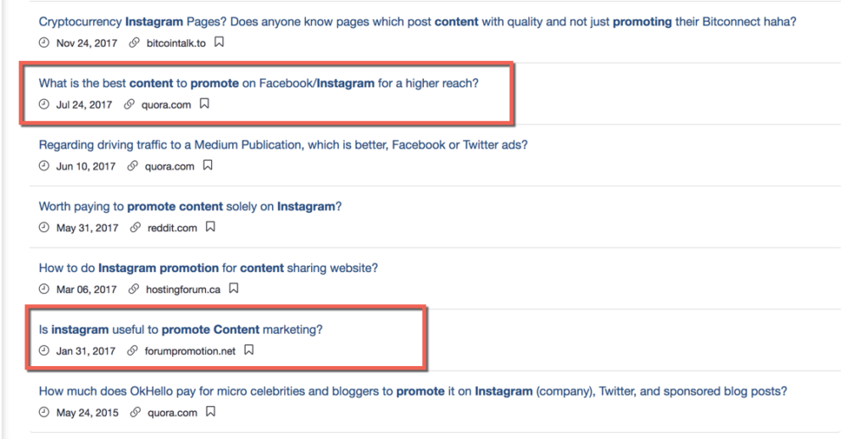This screenshot has width=868, height=439.
Task: Click clock icon next to Mar 06, 2017
Action: 44,289
